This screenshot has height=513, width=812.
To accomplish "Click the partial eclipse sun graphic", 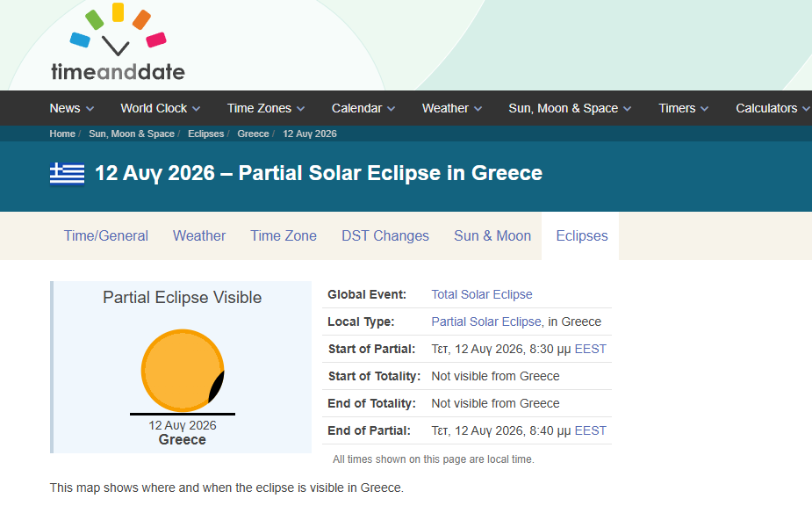I will (183, 371).
